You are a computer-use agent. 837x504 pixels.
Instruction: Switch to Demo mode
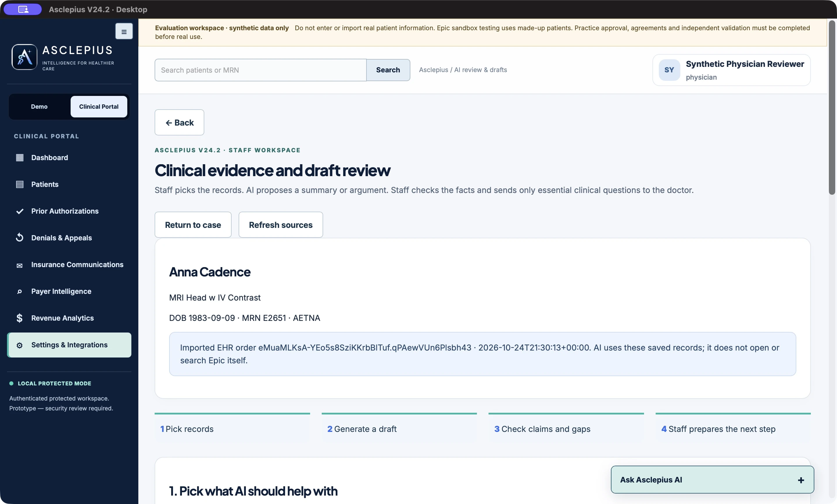coord(39,107)
